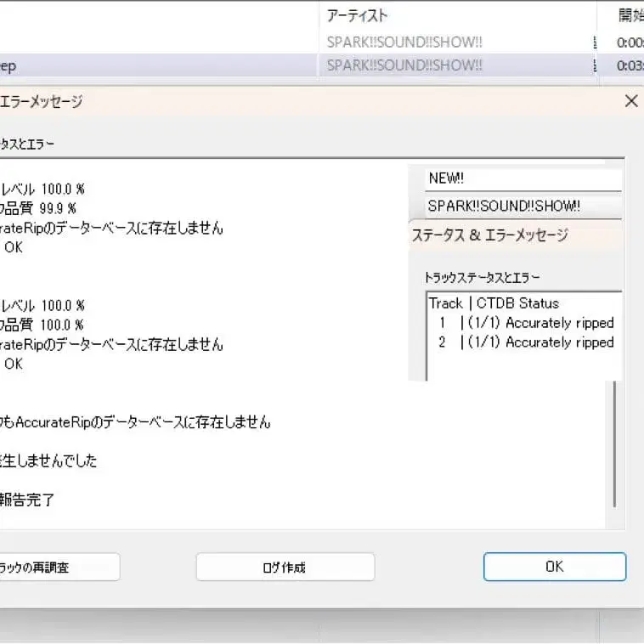Select the highlighted second row artist cell
Image resolution: width=644 pixels, height=644 pixels.
404,65
